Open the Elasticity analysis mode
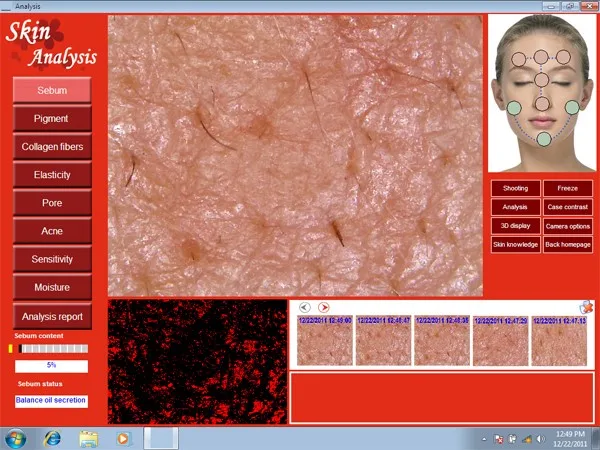The height and width of the screenshot is (450, 600). coord(52,175)
